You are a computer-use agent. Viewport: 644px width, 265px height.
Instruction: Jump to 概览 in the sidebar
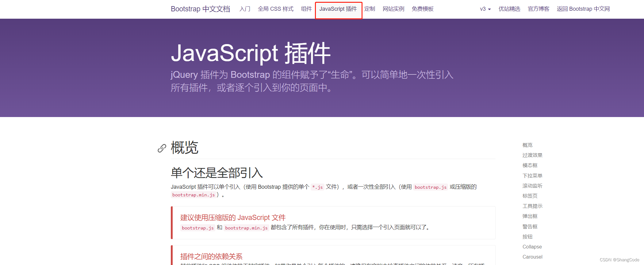(x=527, y=145)
